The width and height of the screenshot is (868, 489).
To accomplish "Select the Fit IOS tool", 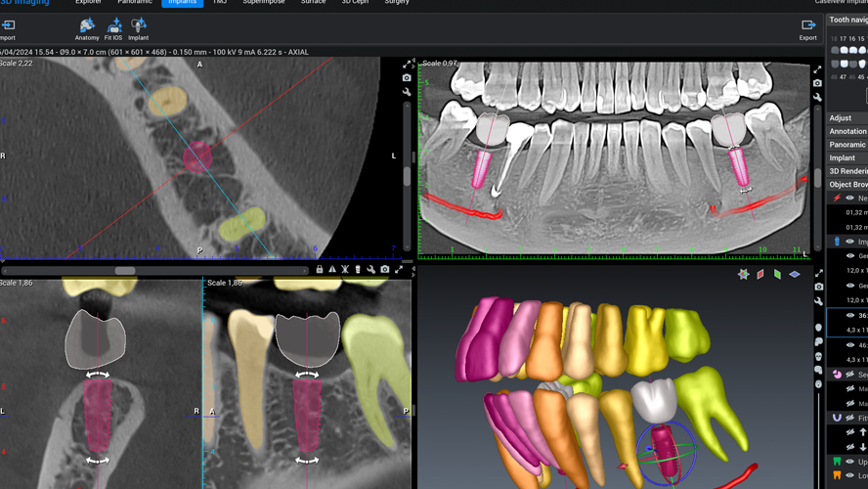I will (x=113, y=25).
